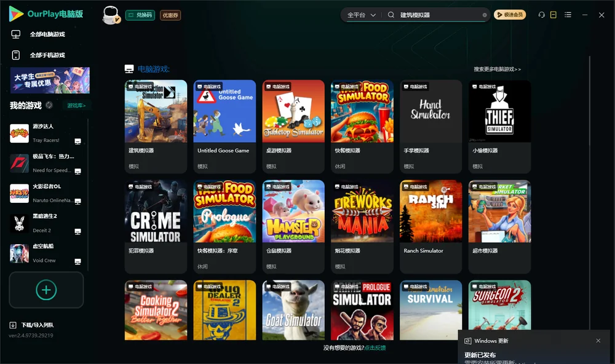Open the 手掌模拟器 Hand Simulator card
Viewport: 615px width, 364px height.
click(430, 126)
